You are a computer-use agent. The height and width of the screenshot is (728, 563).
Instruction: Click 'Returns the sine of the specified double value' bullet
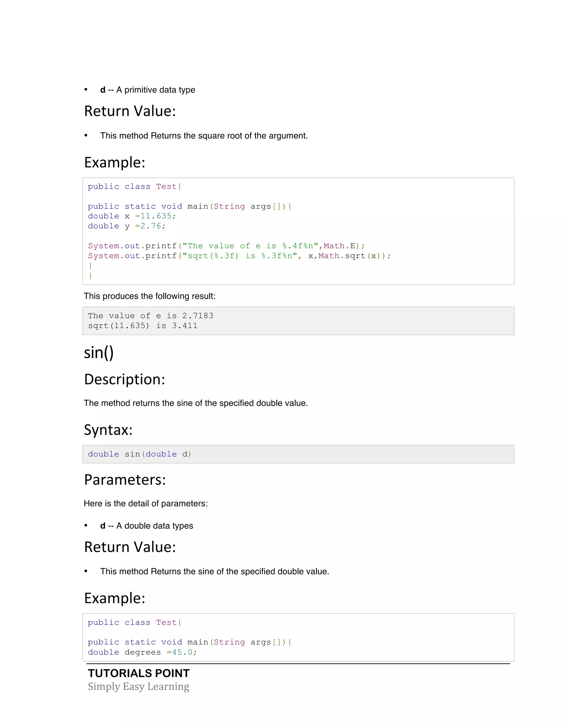click(x=215, y=571)
